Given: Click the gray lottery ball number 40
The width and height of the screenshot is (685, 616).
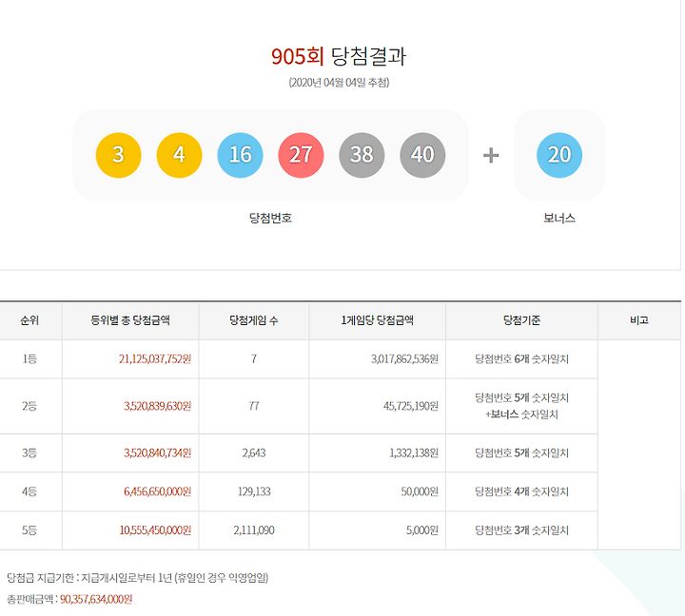Looking at the screenshot, I should point(422,155).
